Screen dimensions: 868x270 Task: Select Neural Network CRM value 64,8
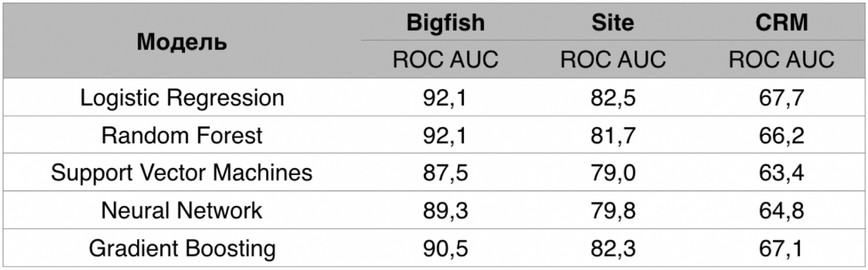[781, 210]
